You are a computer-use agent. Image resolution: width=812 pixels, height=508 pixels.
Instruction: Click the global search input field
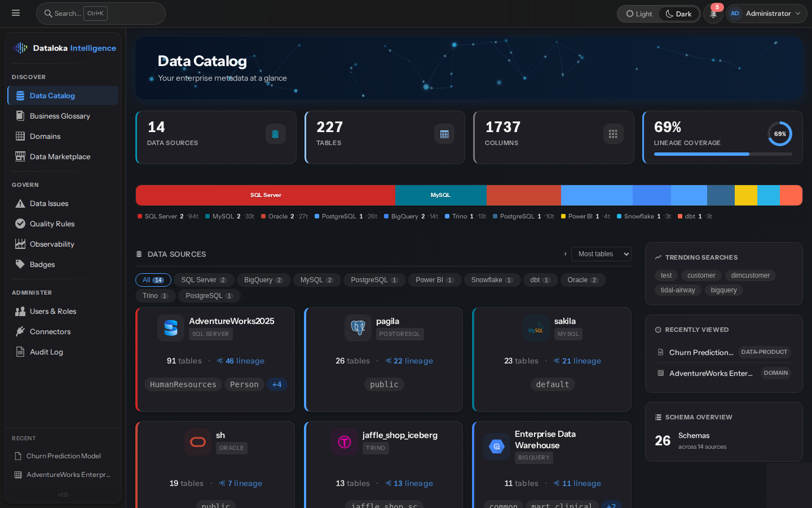pos(100,13)
